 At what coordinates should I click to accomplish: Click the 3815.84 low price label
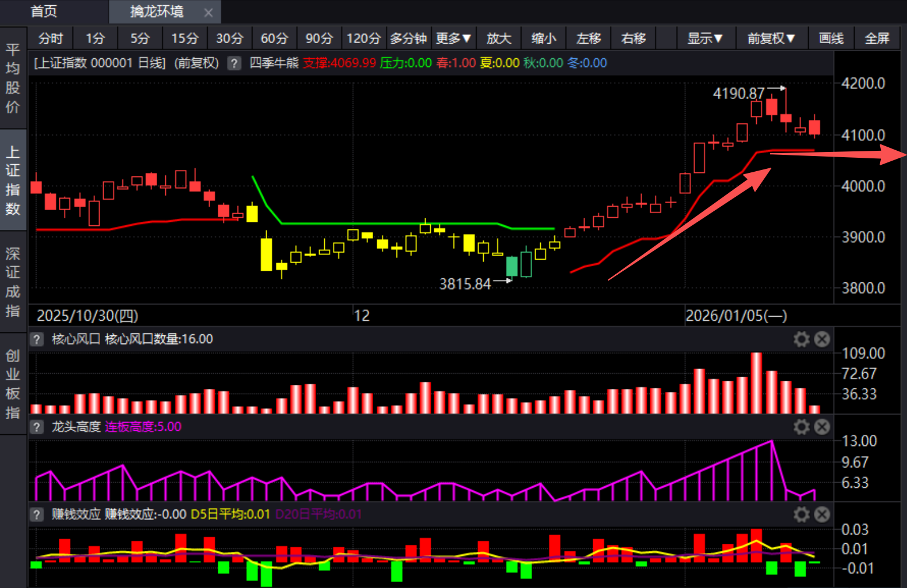tap(465, 284)
